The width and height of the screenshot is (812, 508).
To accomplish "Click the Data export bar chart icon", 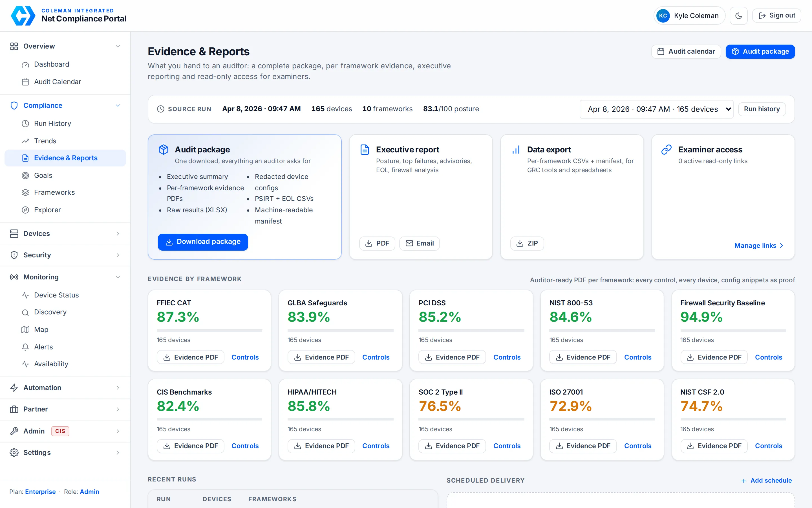I will pos(516,150).
